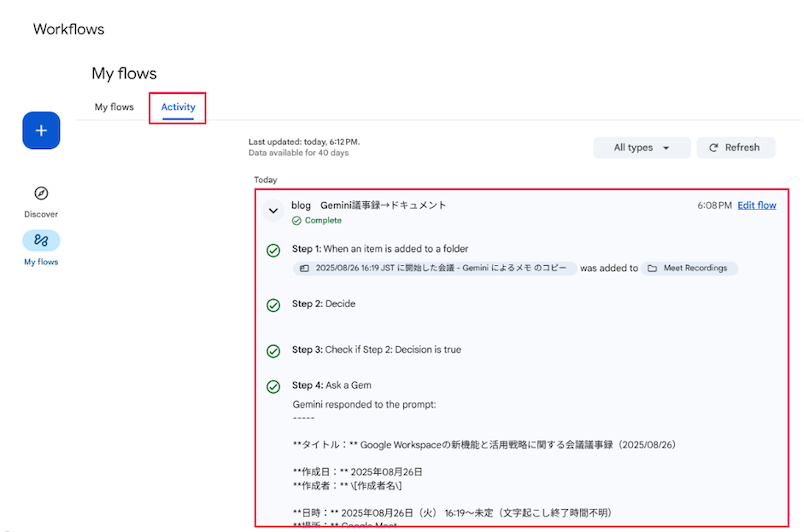
Task: Click the 6:08 PM timestamp
Action: click(x=714, y=205)
